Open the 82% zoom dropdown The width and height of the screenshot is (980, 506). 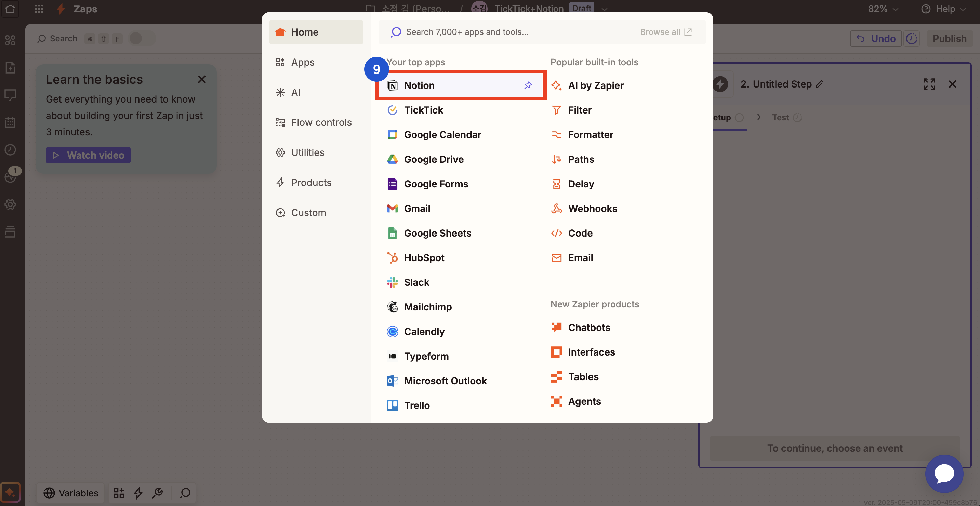(x=883, y=9)
